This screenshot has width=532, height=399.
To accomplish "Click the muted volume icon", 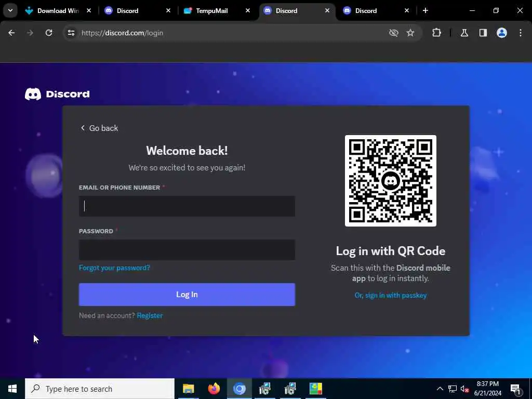I will pos(464,389).
